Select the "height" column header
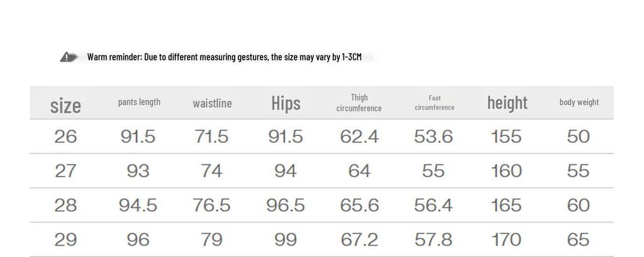644x257 pixels. click(507, 103)
